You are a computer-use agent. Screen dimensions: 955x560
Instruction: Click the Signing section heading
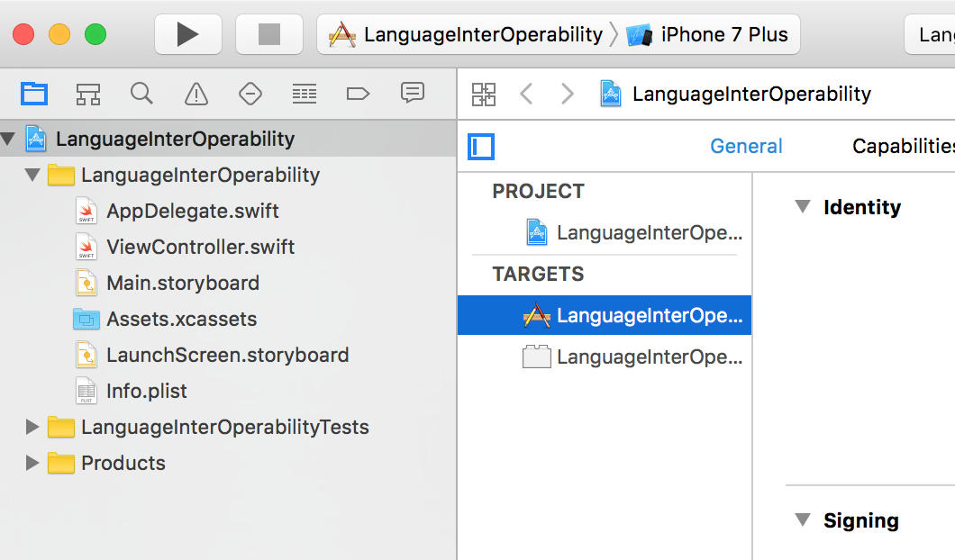tap(861, 520)
